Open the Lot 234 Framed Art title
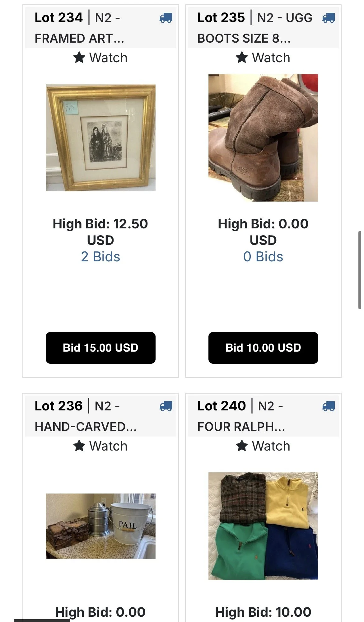The width and height of the screenshot is (364, 622). point(79,28)
